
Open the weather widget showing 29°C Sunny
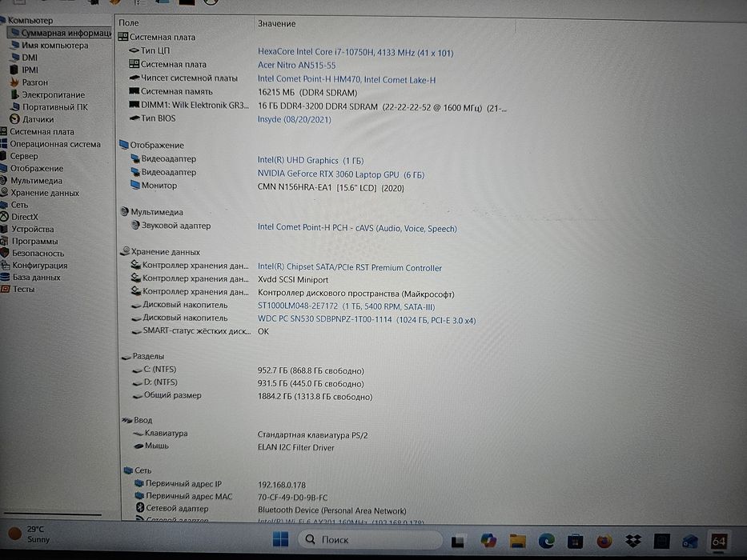(x=30, y=534)
